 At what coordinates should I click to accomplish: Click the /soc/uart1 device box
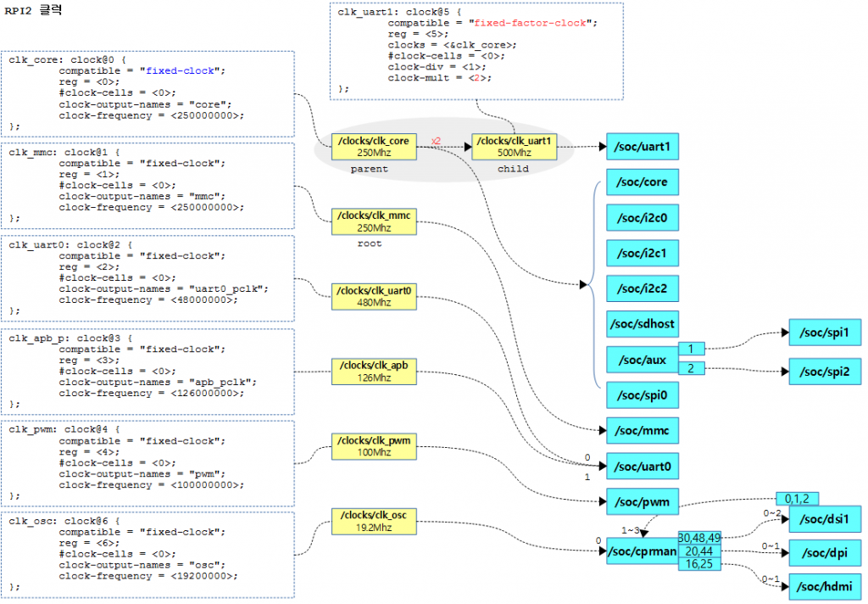(x=643, y=147)
